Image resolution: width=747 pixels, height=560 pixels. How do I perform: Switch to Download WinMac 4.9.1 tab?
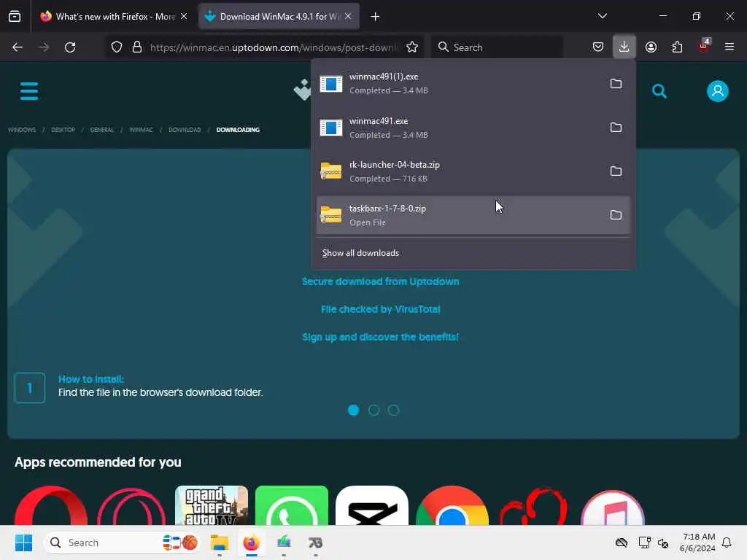279,16
